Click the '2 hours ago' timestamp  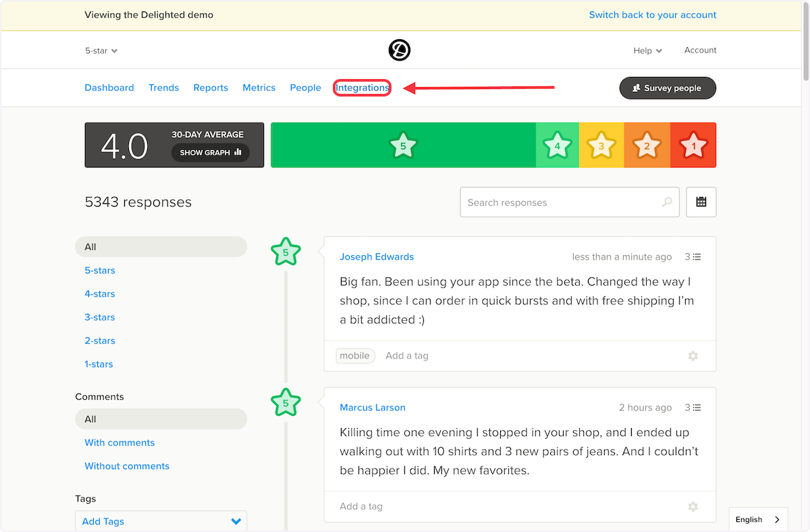[x=645, y=407]
